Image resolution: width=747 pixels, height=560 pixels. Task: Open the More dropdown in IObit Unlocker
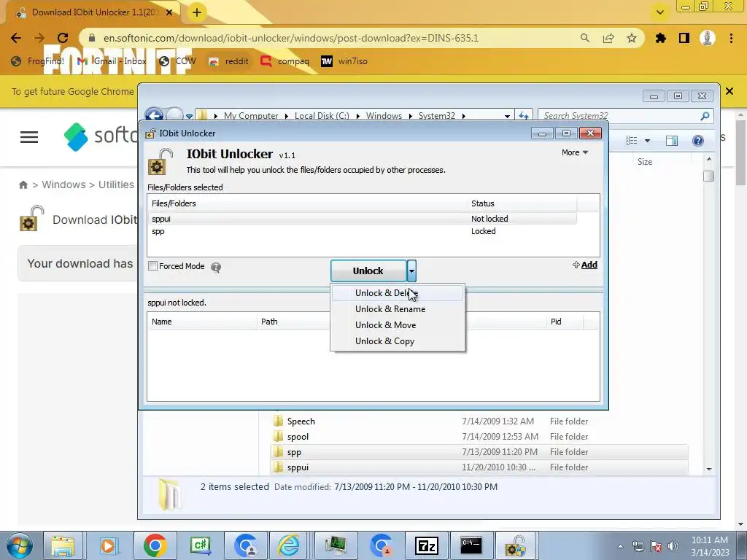point(575,152)
